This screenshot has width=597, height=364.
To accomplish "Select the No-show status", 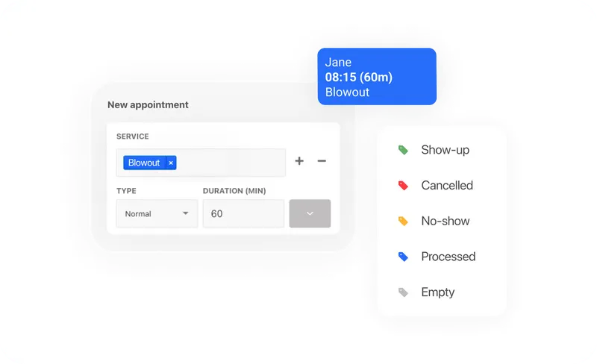I will pyautogui.click(x=445, y=222).
